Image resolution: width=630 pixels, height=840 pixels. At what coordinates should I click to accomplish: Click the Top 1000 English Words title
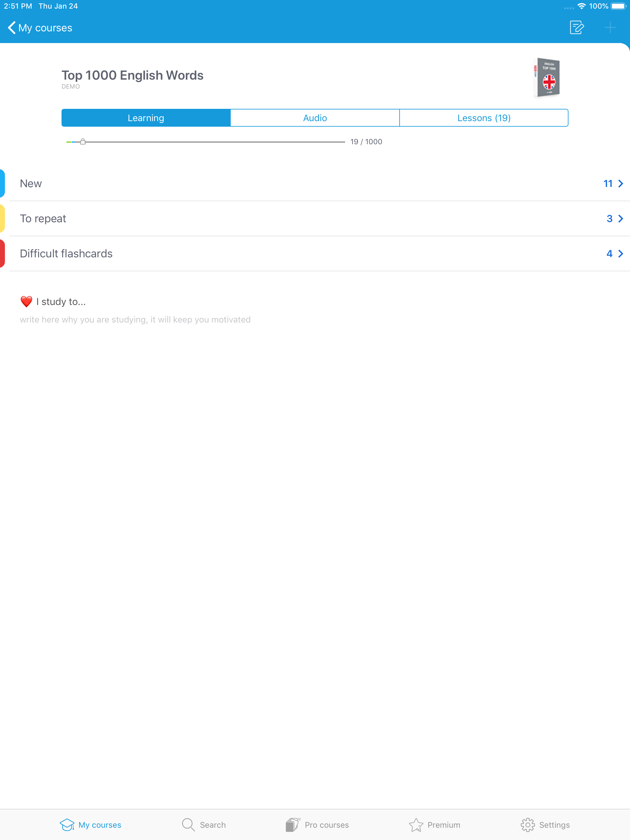133,75
